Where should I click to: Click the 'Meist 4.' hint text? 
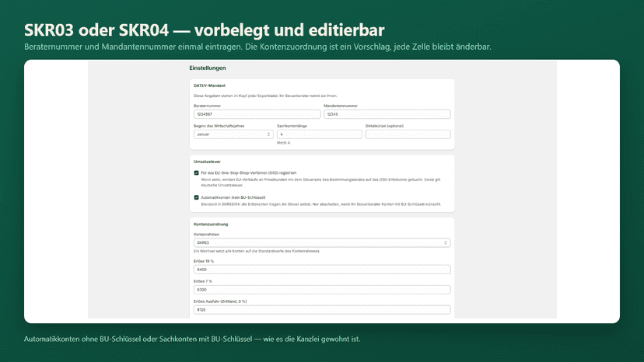point(284,143)
